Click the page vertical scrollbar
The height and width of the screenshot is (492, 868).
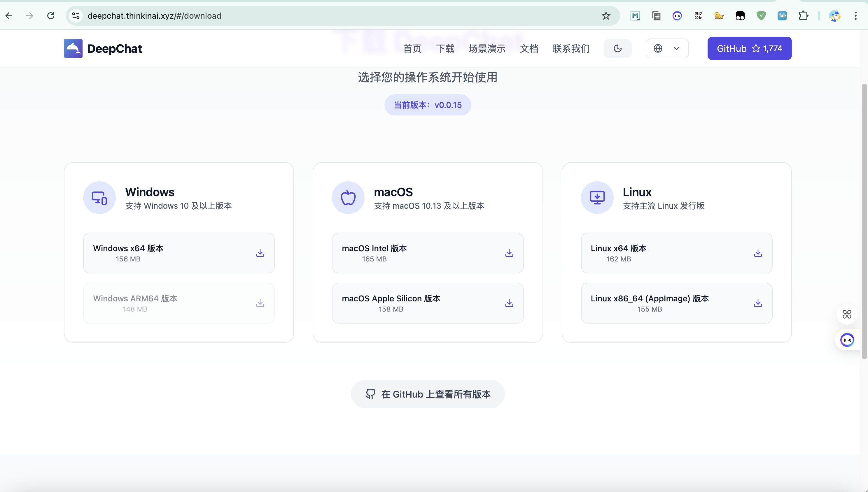pyautogui.click(x=864, y=220)
